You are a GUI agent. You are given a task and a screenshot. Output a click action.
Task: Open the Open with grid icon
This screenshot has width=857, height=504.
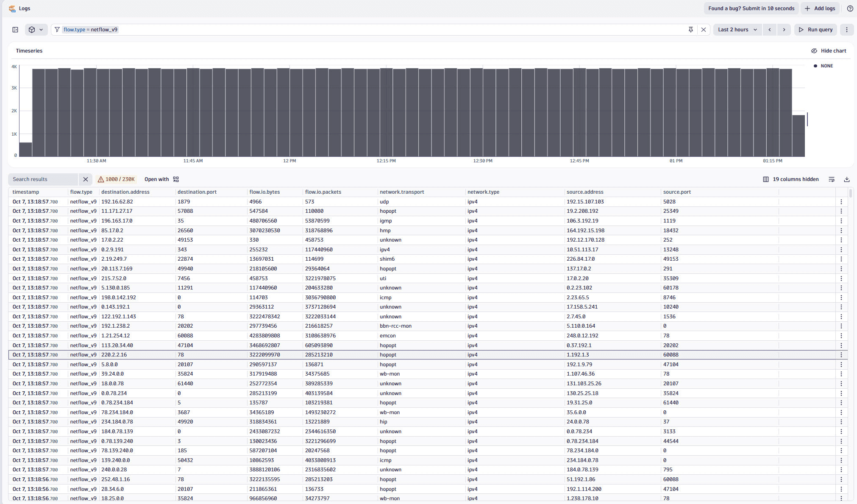tap(176, 179)
